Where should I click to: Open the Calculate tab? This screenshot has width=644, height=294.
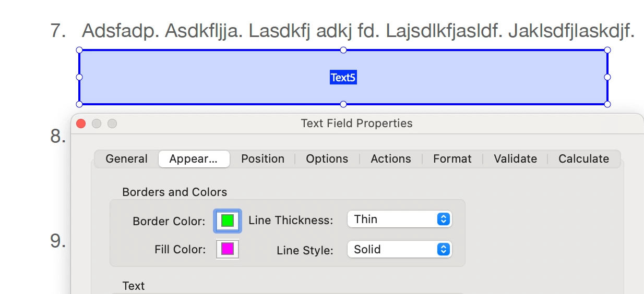[x=583, y=159]
